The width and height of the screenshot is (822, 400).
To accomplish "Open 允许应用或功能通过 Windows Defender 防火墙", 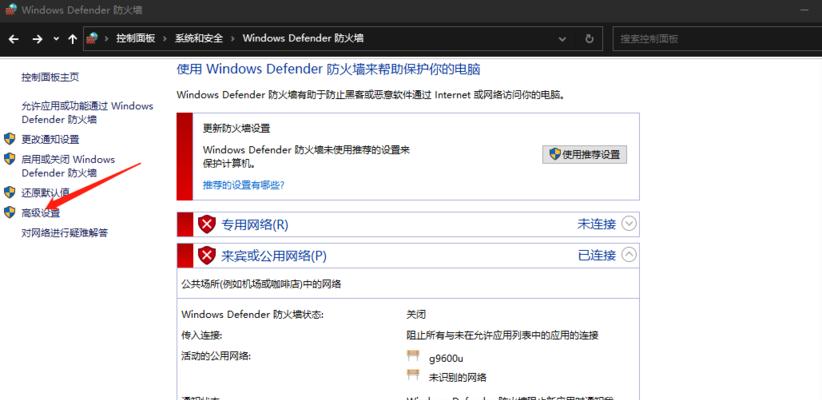I will 88,113.
